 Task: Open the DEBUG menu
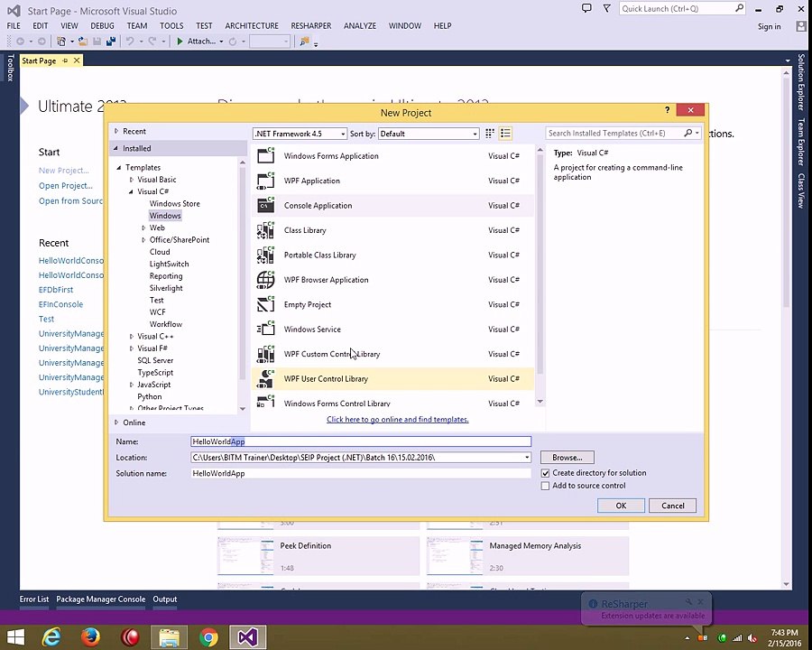click(102, 26)
